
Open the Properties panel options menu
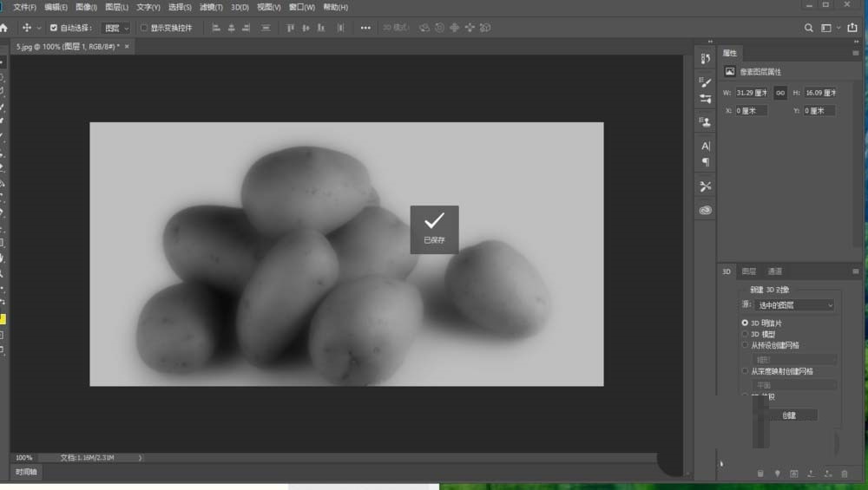tap(855, 53)
